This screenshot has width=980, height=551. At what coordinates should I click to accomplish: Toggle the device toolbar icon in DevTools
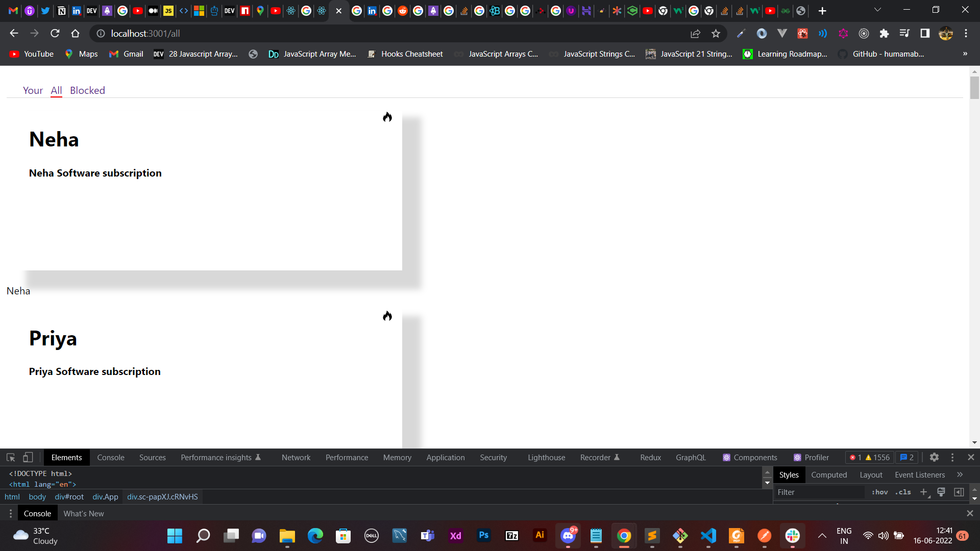(28, 458)
